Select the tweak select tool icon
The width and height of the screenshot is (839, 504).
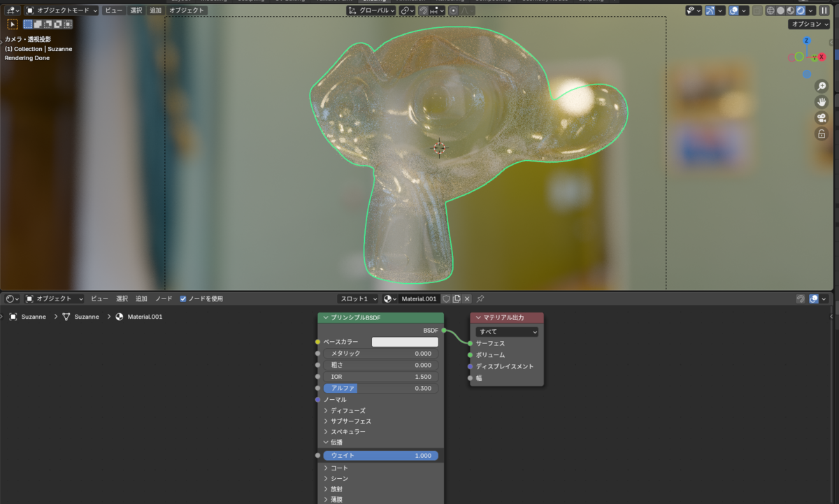tap(13, 24)
